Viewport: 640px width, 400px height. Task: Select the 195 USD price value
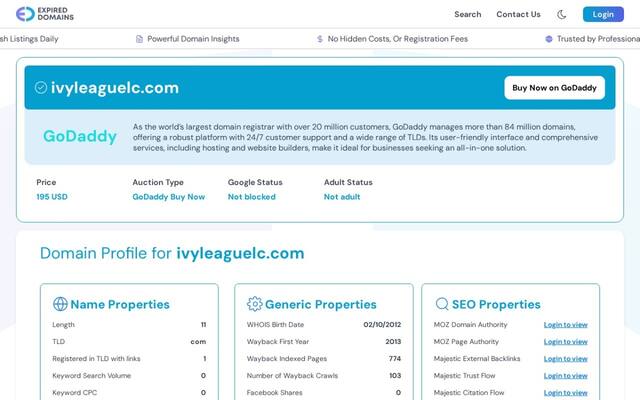click(52, 197)
